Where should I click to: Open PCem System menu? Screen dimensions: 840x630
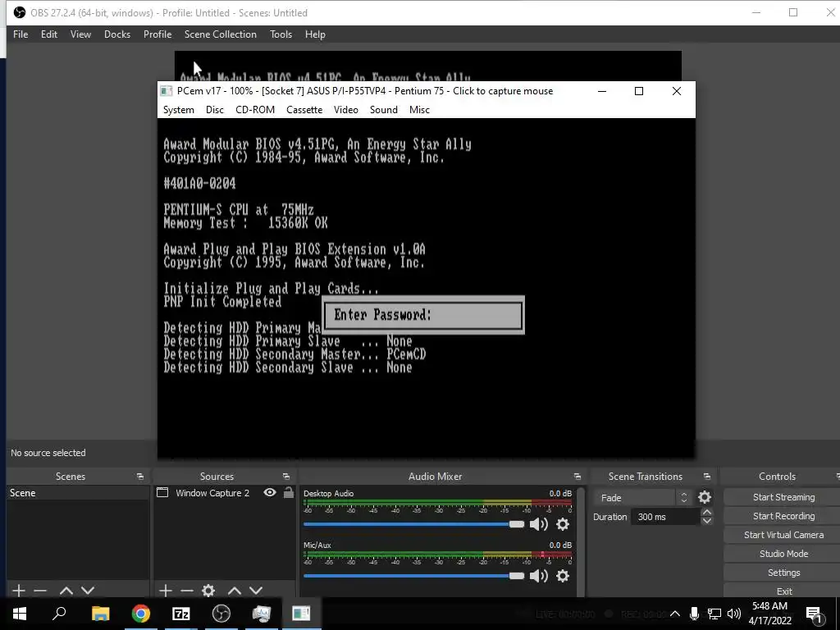point(178,110)
